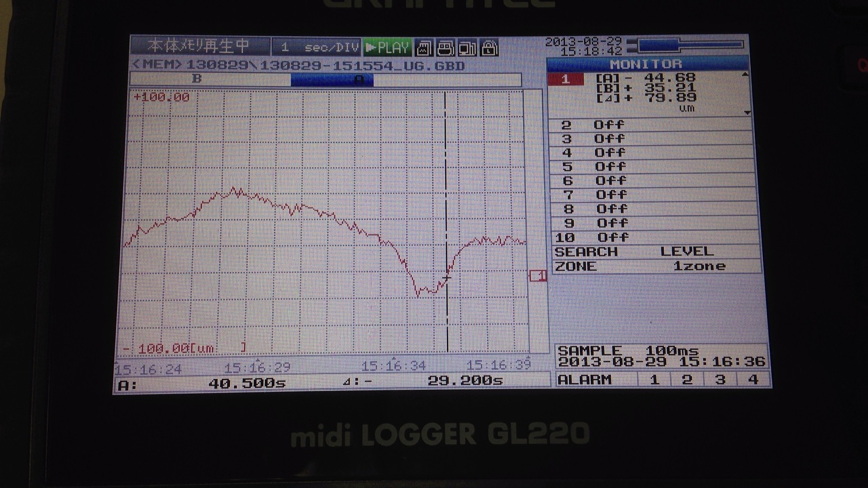Select cursor B in the position bar
This screenshot has height=488, width=868.
tap(197, 79)
